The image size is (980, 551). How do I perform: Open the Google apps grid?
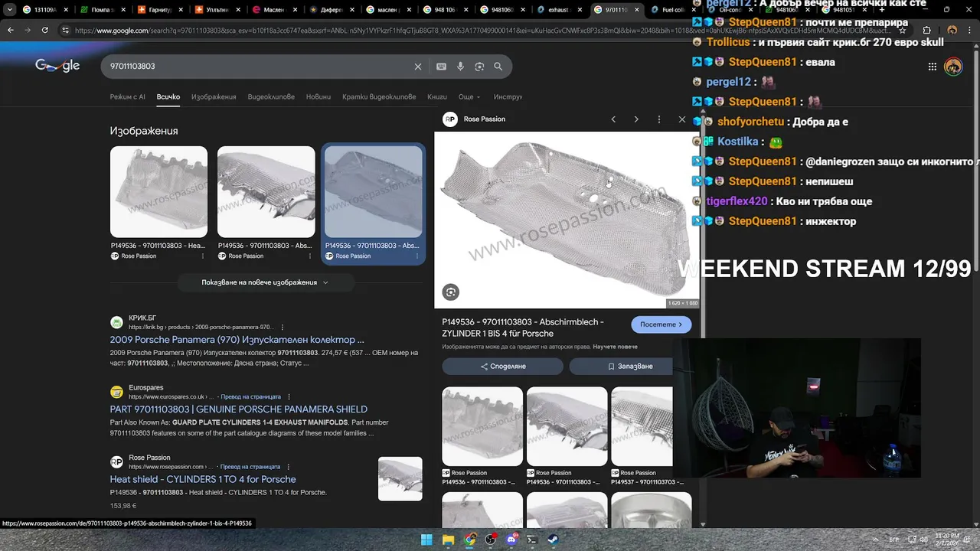coord(932,67)
